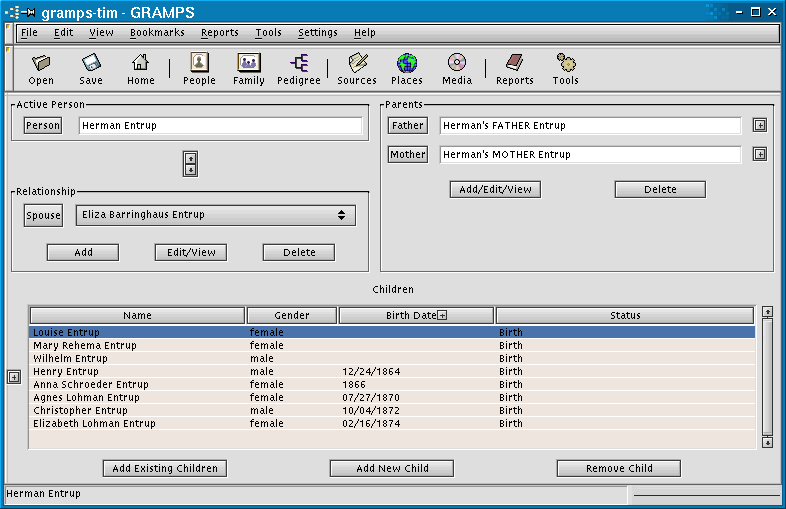Screen dimensions: 786x509
Task: Click the Herman's MOTHER Entrup field
Action: click(x=591, y=154)
